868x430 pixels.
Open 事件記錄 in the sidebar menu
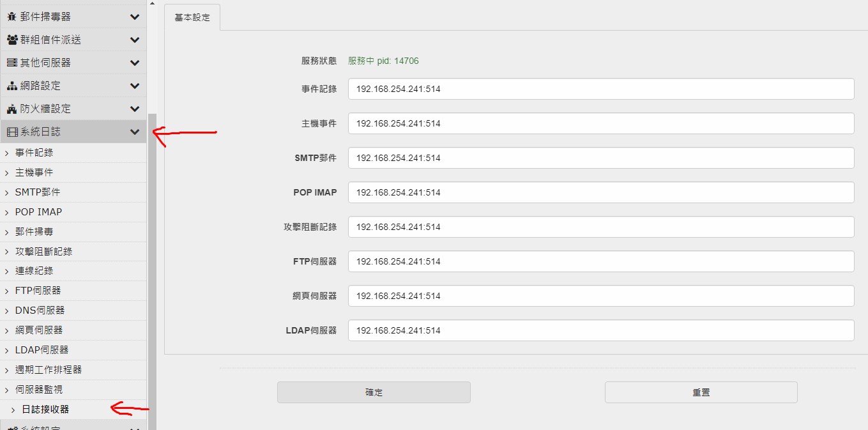click(34, 153)
